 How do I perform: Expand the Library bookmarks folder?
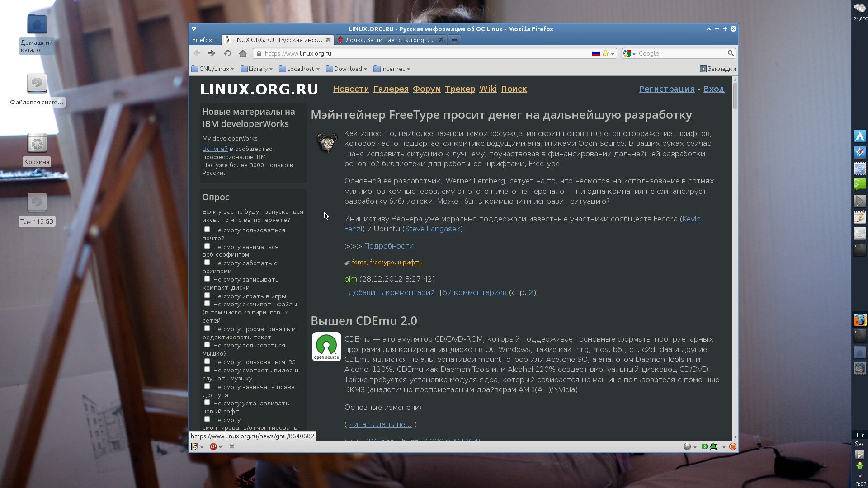click(257, 69)
